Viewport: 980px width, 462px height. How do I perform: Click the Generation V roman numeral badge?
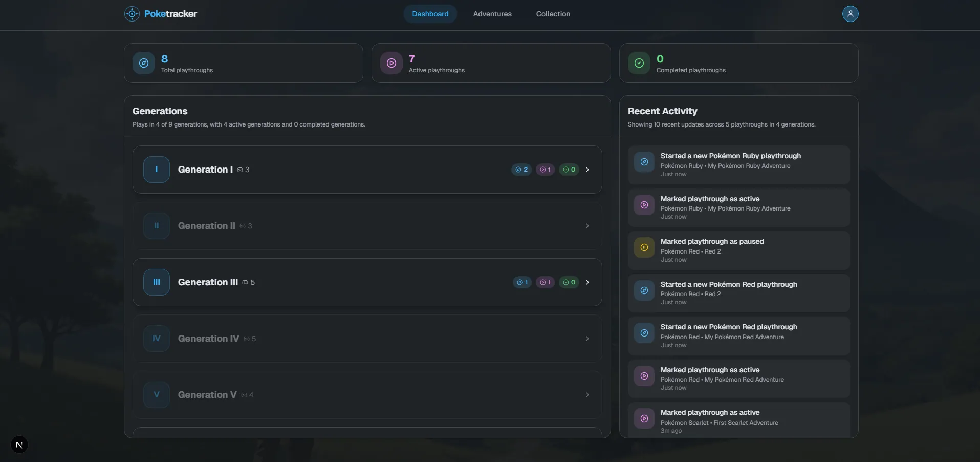[x=157, y=395]
